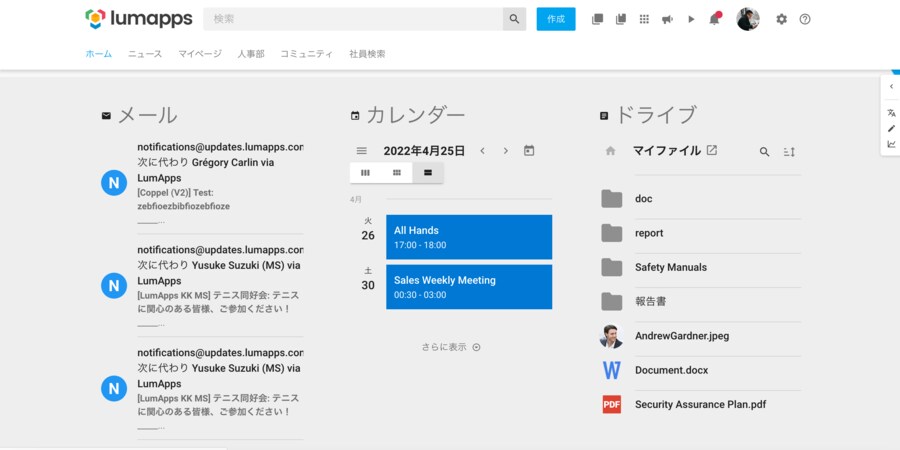Switch calendar to month grid view
The height and width of the screenshot is (450, 900).
pyautogui.click(x=397, y=173)
